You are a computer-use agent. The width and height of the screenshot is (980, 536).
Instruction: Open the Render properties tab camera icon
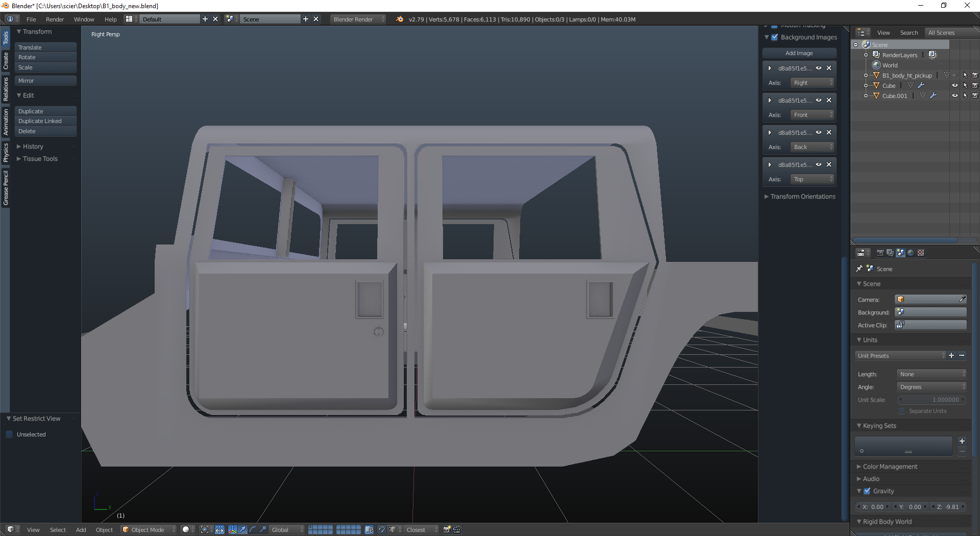click(880, 253)
